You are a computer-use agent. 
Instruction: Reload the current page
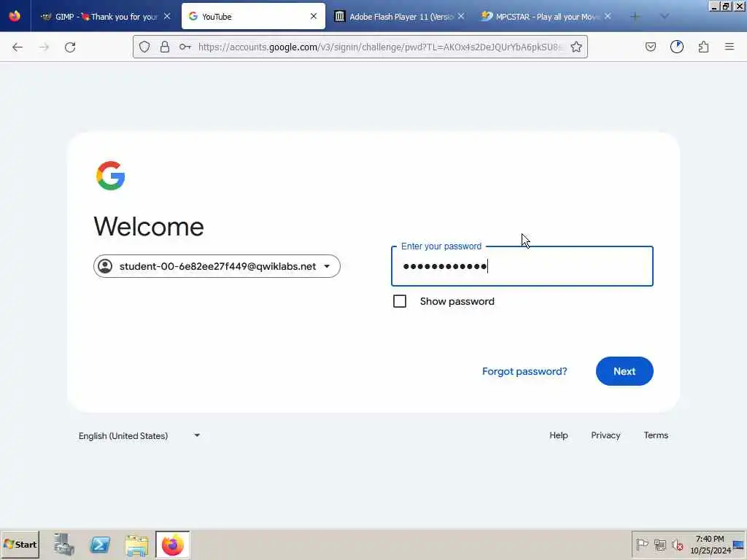[70, 47]
